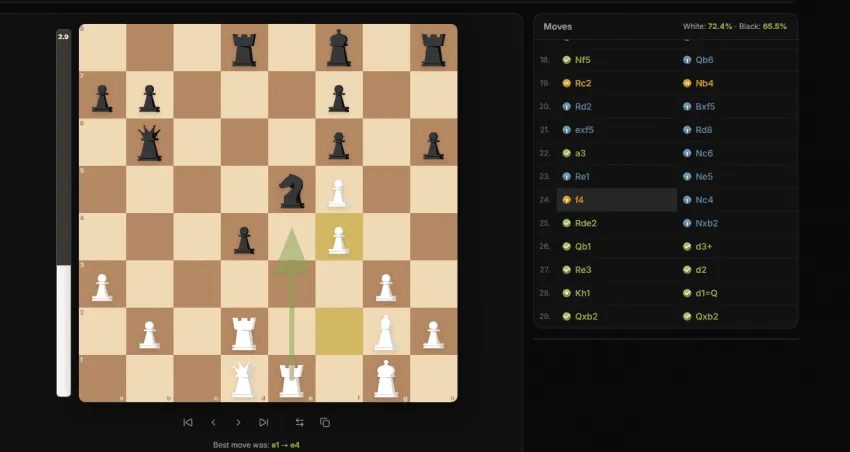Click the Black accuracy value 65.5%

pos(775,27)
